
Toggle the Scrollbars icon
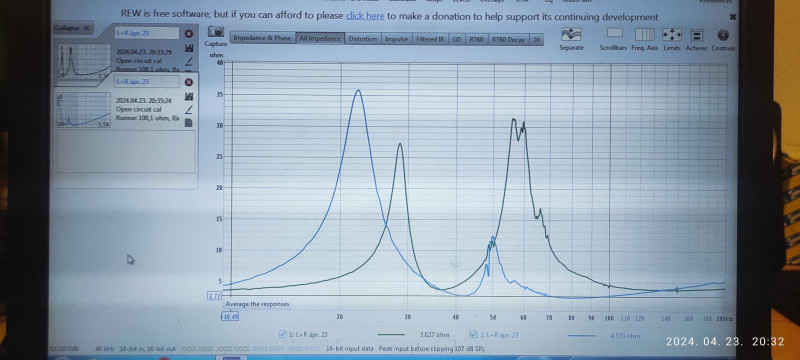(x=615, y=34)
